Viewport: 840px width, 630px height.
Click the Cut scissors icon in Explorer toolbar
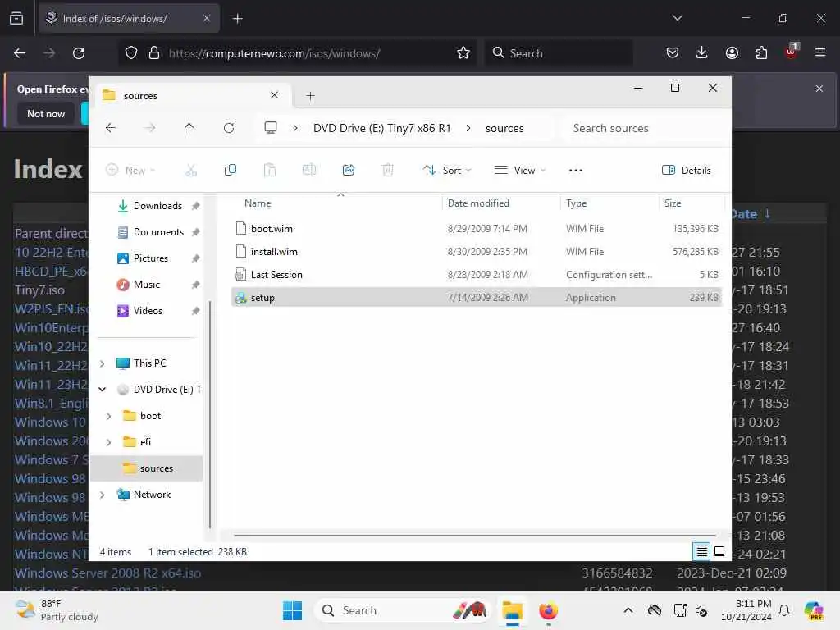190,171
